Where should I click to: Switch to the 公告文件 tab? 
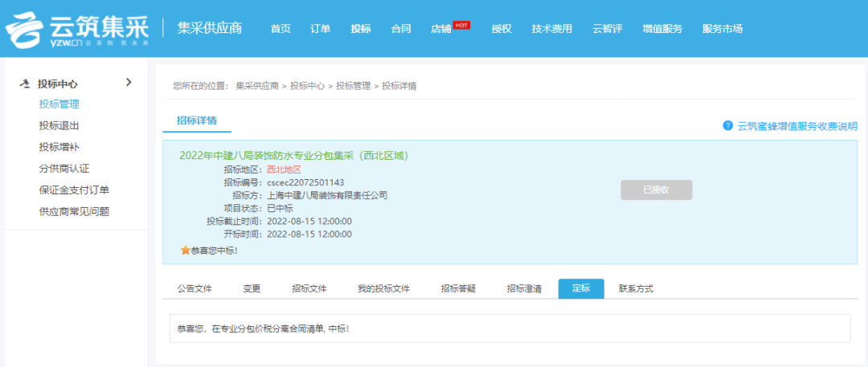click(x=194, y=289)
